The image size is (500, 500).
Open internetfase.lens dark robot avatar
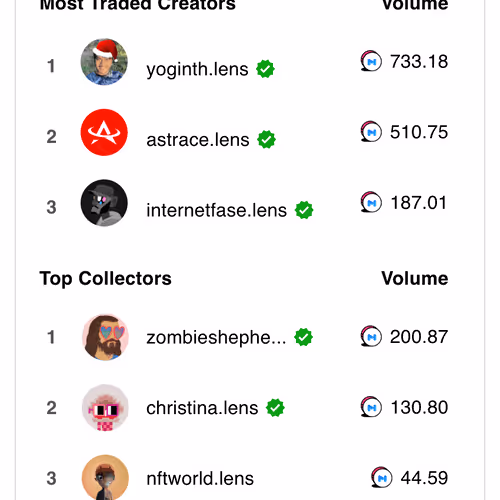104,203
